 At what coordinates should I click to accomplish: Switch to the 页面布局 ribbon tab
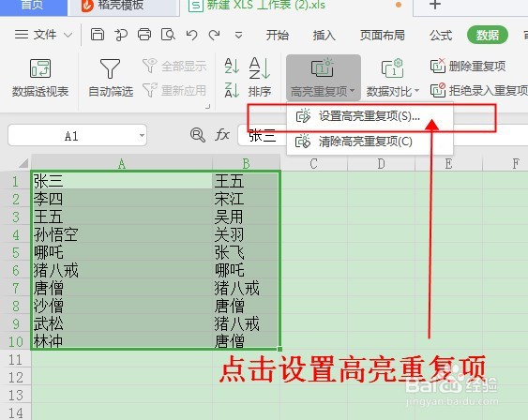pos(382,35)
